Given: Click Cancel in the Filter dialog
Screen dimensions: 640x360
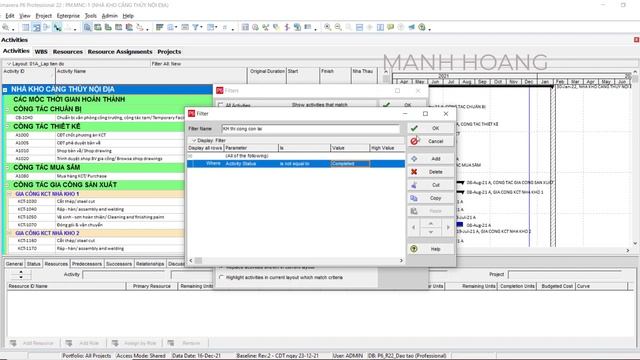Looking at the screenshot, I should pyautogui.click(x=431, y=141).
